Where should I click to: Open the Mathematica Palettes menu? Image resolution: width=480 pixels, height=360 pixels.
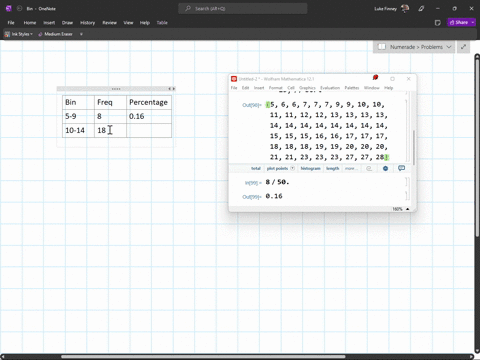click(x=352, y=88)
